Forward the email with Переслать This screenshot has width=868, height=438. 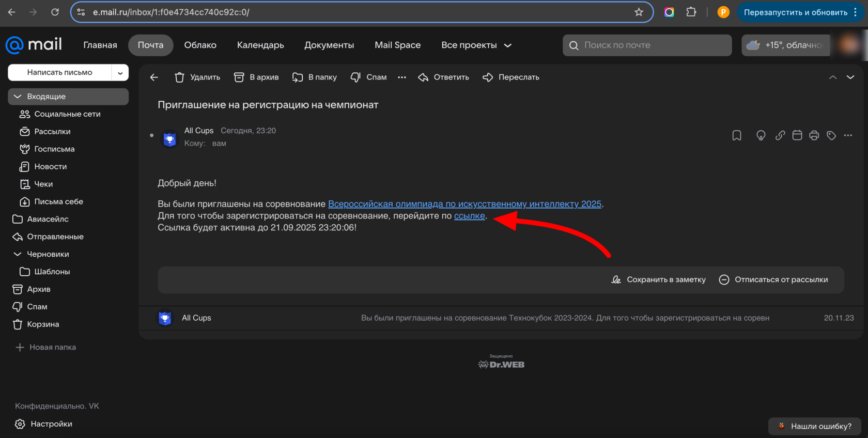(x=511, y=77)
